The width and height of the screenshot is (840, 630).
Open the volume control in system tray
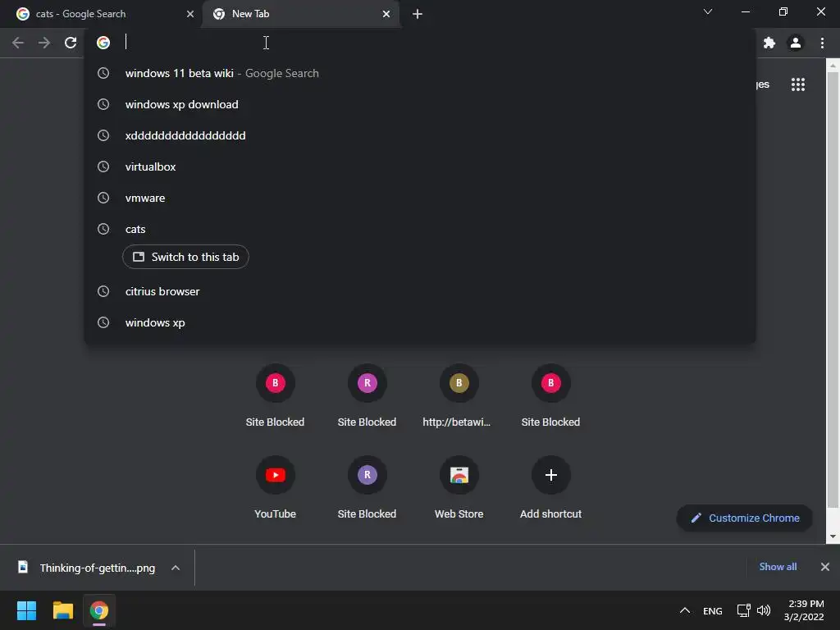764,610
